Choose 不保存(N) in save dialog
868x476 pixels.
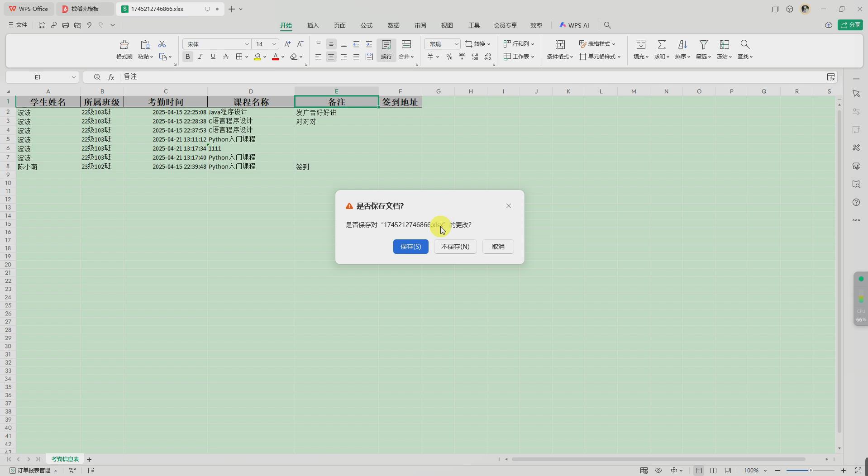(455, 247)
